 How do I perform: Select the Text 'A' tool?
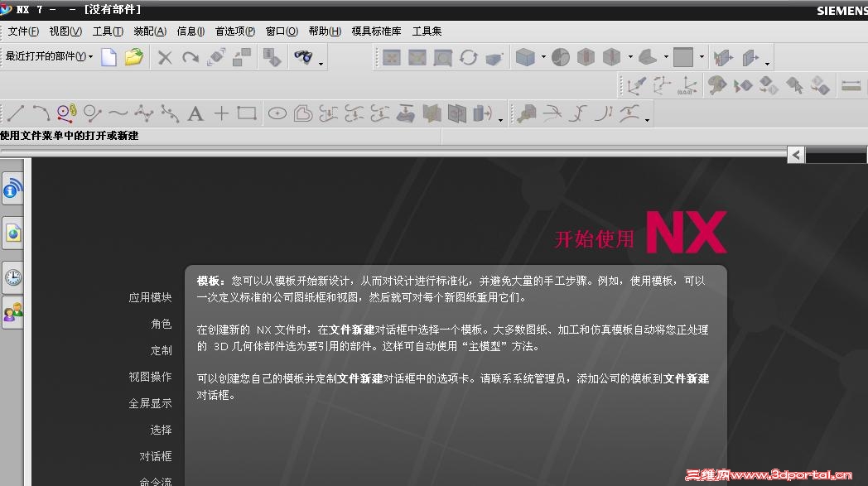[x=195, y=113]
